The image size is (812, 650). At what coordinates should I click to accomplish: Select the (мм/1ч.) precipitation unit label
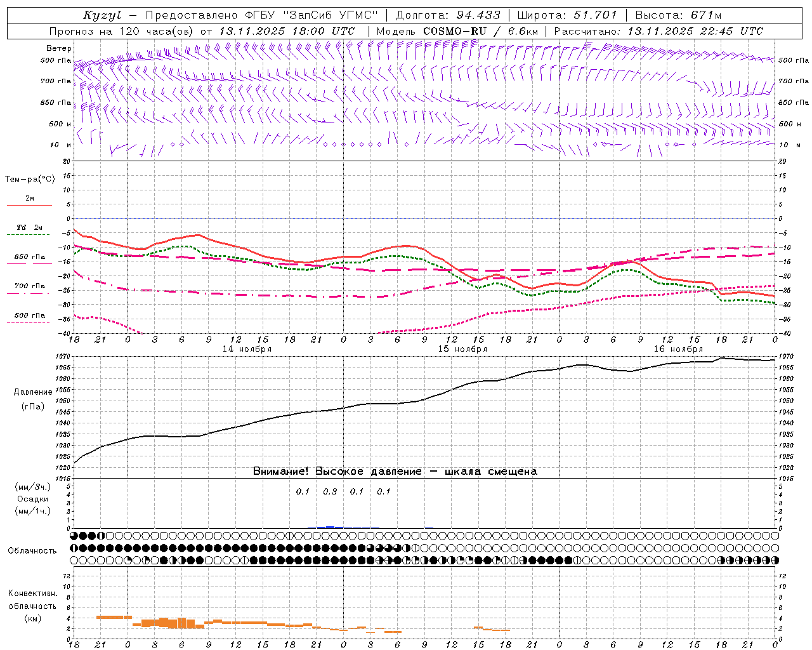click(33, 511)
